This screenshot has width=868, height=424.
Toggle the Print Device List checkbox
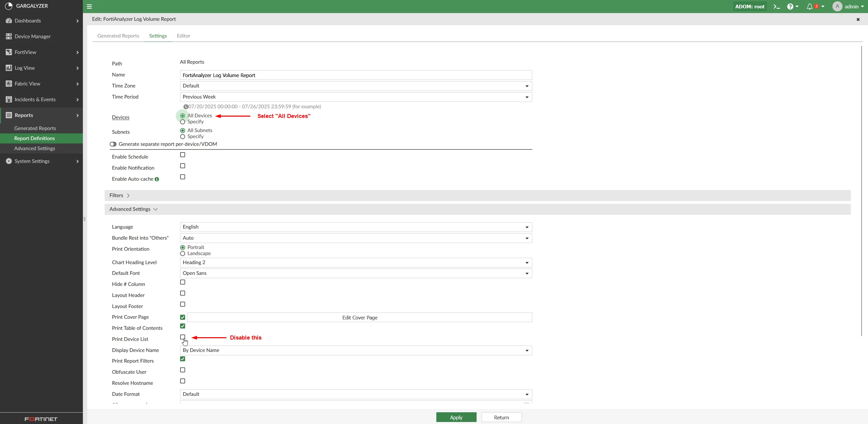click(x=183, y=337)
